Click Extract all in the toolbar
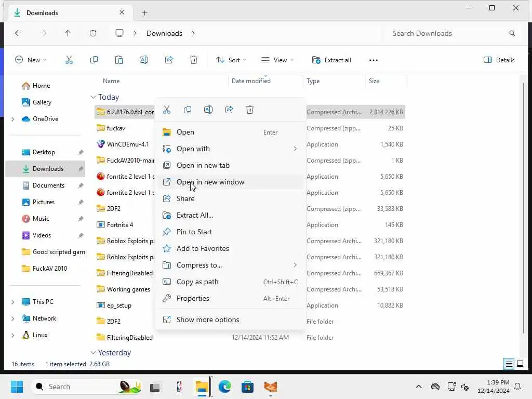Viewport: 532px width, 399px height. coord(331,60)
